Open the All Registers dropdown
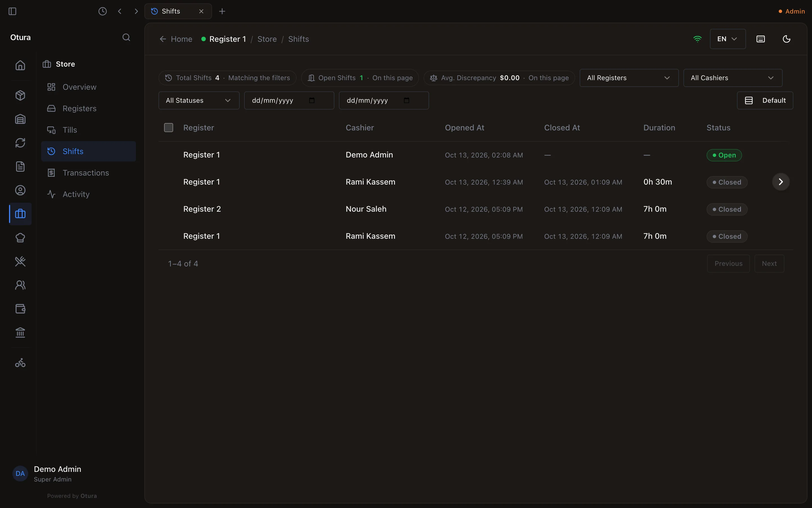 629,78
